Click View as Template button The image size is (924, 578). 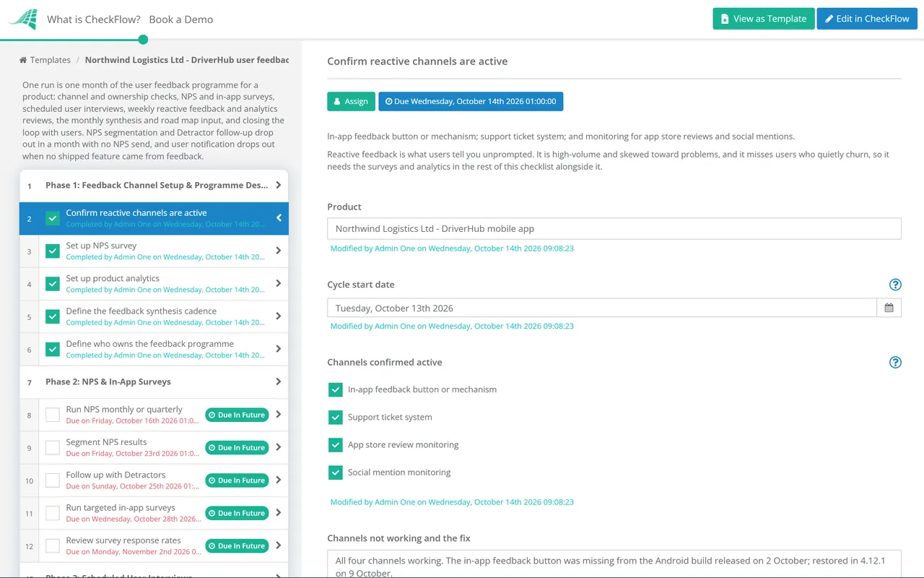click(764, 19)
